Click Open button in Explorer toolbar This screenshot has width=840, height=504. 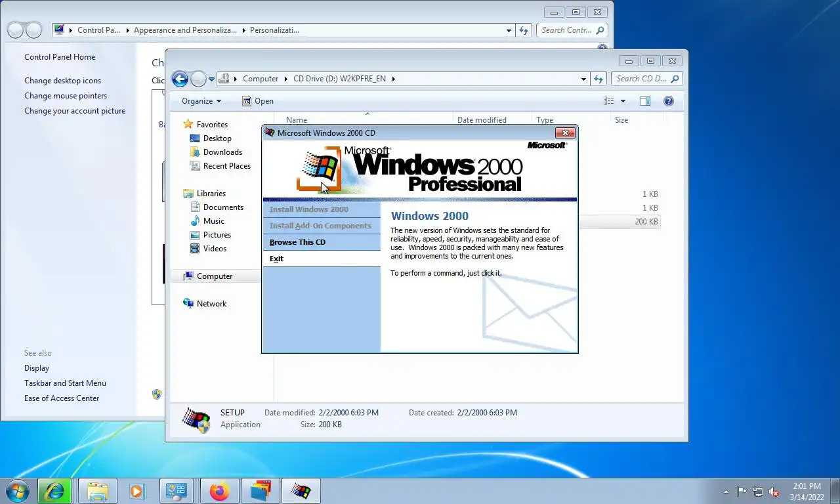258,101
